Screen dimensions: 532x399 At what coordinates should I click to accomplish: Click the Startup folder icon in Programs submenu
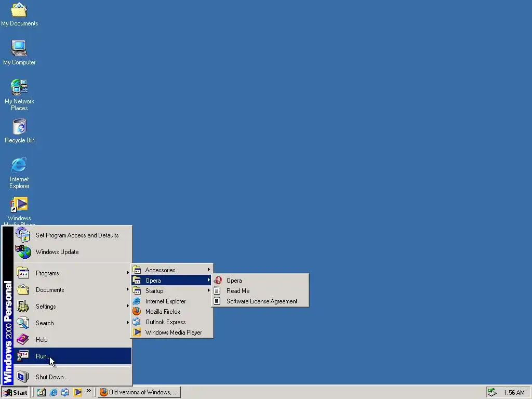(x=137, y=291)
